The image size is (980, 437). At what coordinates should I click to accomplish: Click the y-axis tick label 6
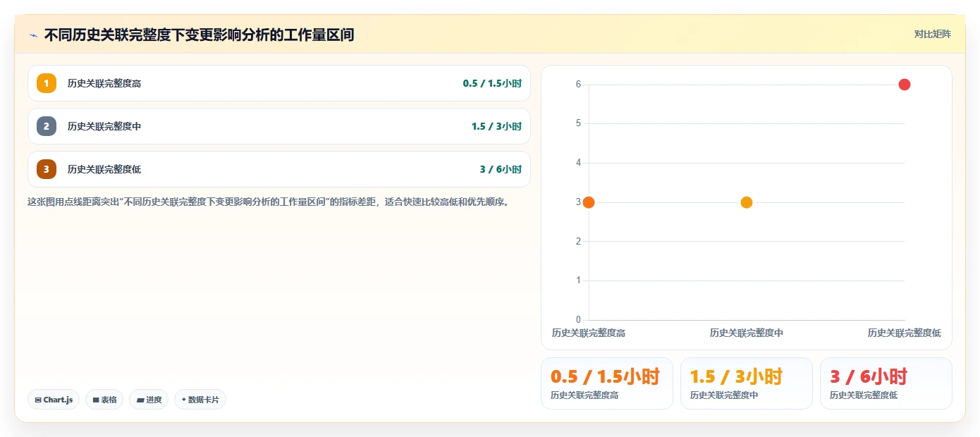(x=578, y=85)
